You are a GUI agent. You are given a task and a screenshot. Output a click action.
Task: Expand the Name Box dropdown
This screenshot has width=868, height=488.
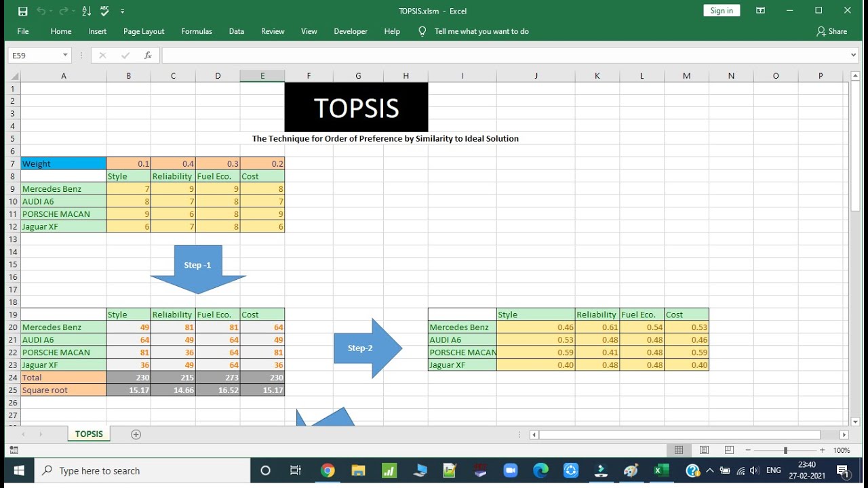pos(66,56)
